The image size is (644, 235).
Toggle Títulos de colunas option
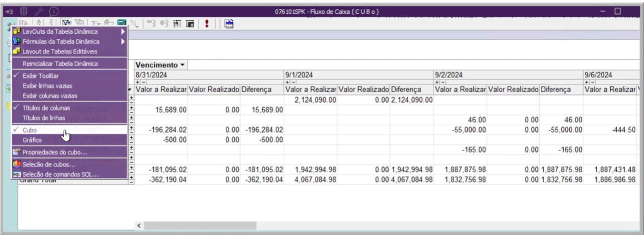pyautogui.click(x=69, y=108)
